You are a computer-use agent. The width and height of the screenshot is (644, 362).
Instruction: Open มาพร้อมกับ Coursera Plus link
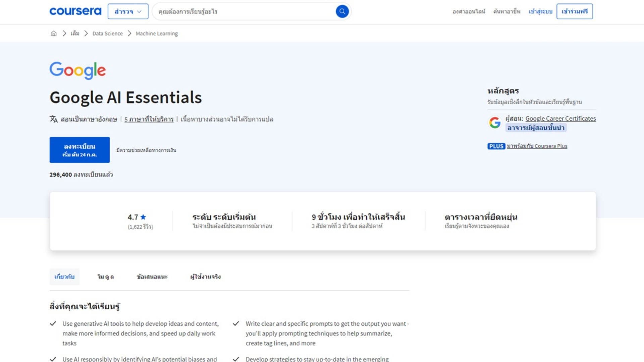pyautogui.click(x=537, y=146)
